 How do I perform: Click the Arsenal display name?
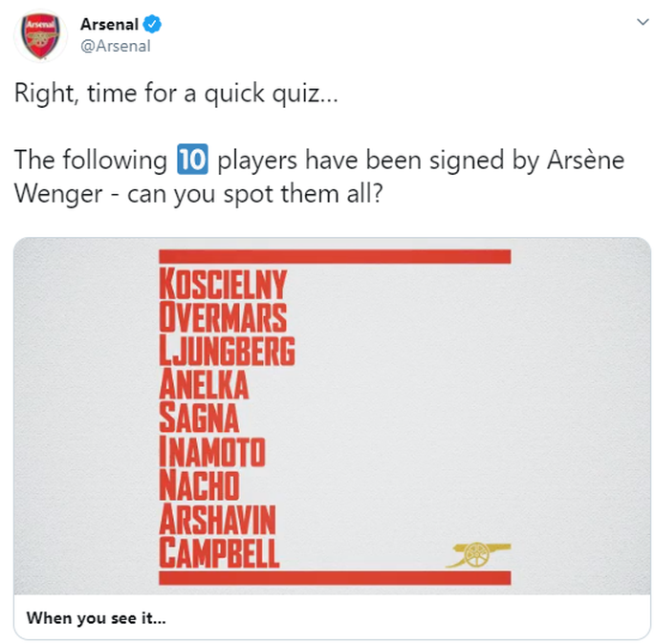click(109, 24)
